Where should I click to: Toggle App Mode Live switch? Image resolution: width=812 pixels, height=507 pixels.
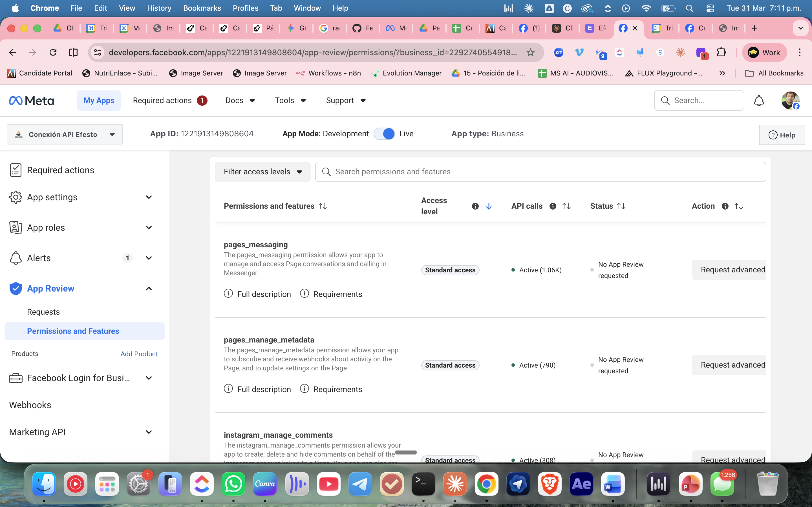point(384,134)
